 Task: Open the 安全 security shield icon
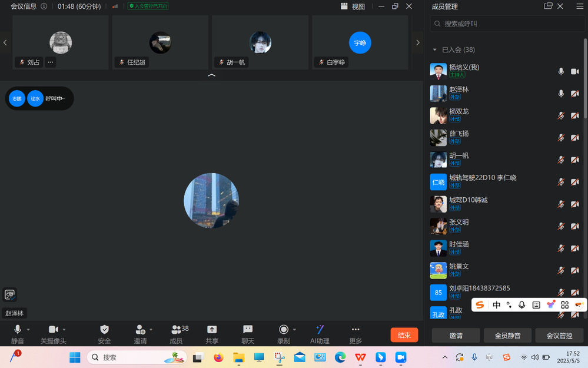click(x=104, y=330)
